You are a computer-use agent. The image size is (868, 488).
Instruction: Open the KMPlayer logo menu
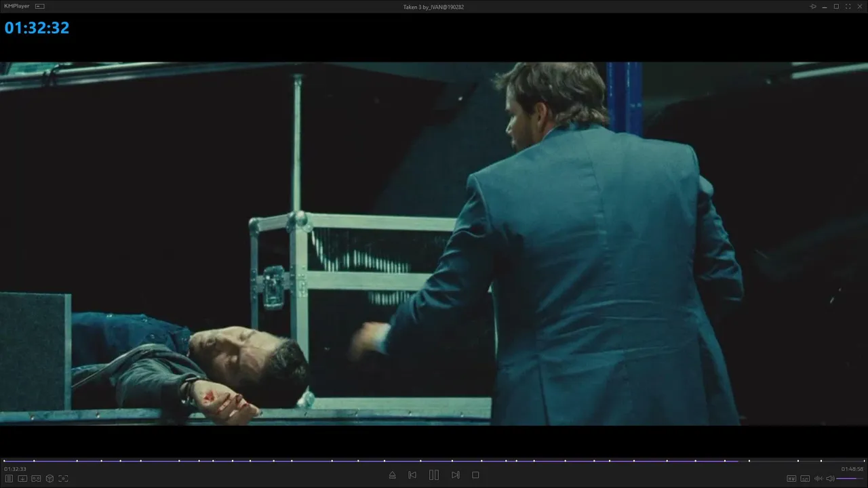click(17, 6)
